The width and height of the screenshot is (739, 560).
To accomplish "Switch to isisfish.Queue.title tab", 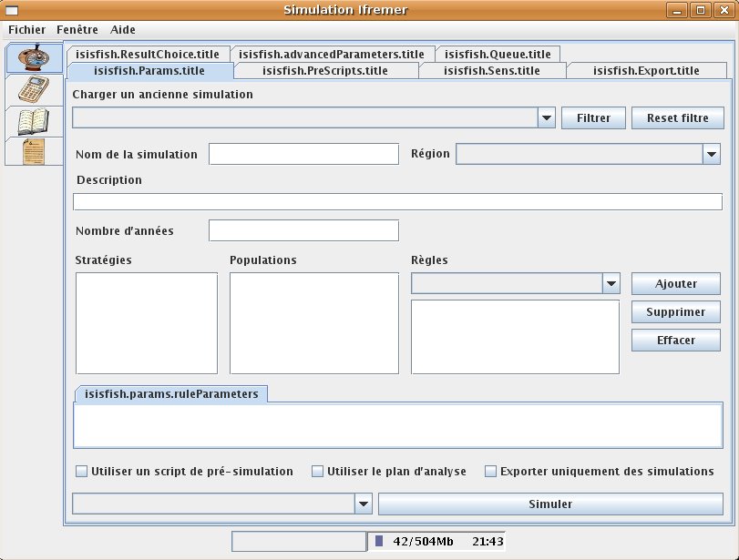I will click(x=498, y=54).
